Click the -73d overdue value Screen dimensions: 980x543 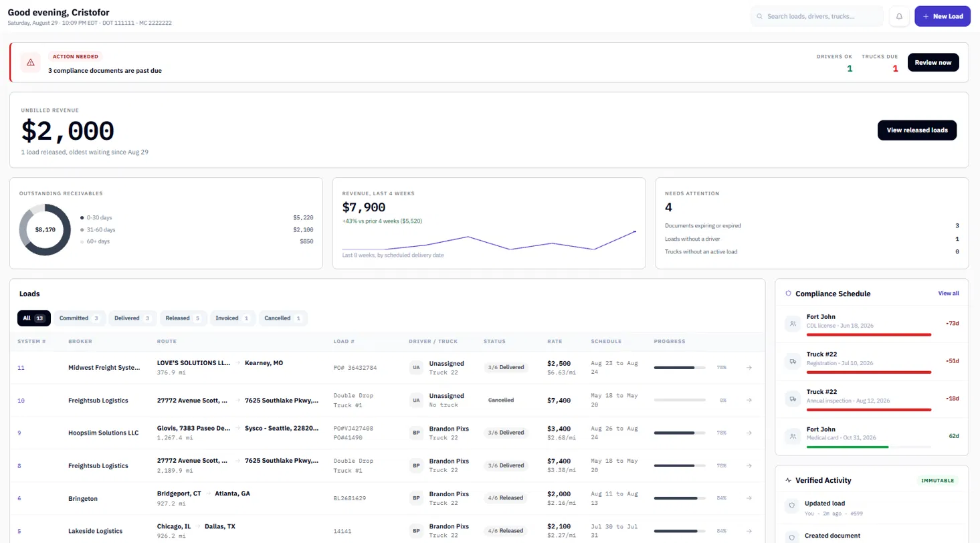953,324
